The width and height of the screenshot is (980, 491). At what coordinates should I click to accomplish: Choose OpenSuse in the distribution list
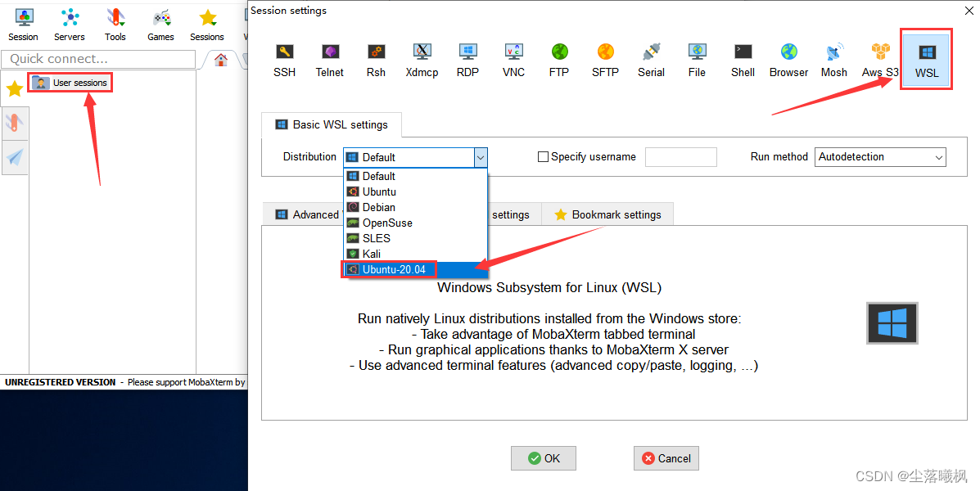[415, 223]
